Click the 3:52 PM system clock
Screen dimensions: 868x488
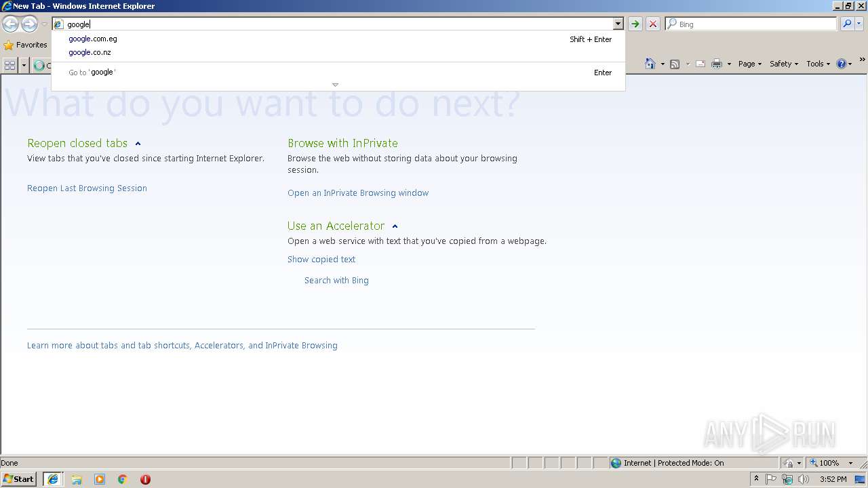833,479
